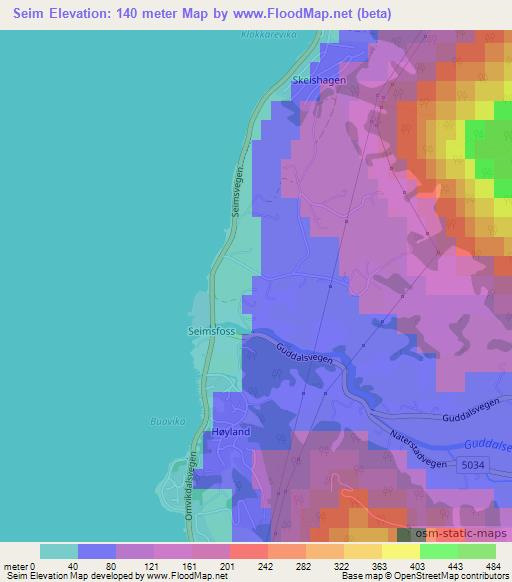Select the 363-403 meter yellow legend swatch
512x582 pixels.
tap(401, 552)
